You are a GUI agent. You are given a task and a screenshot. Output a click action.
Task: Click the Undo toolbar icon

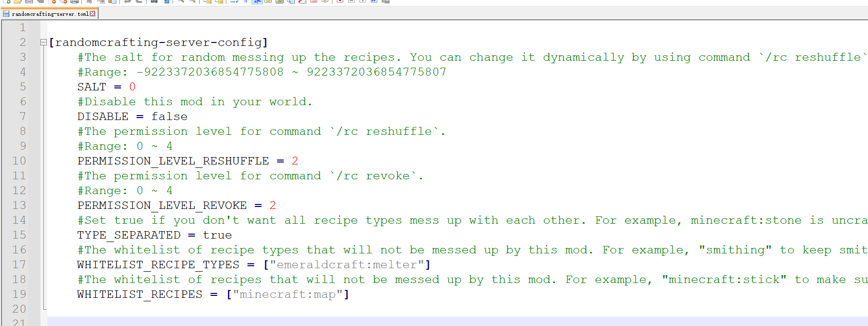click(x=128, y=1)
